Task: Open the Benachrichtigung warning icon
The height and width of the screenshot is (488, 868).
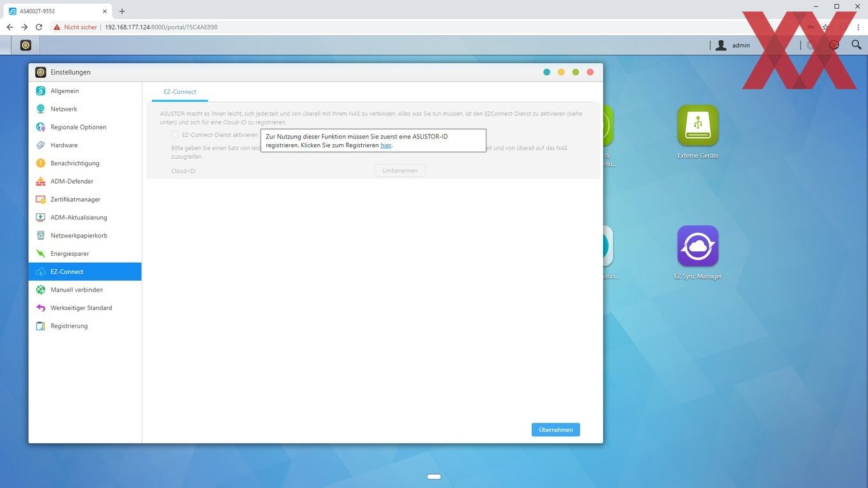Action: coord(41,163)
